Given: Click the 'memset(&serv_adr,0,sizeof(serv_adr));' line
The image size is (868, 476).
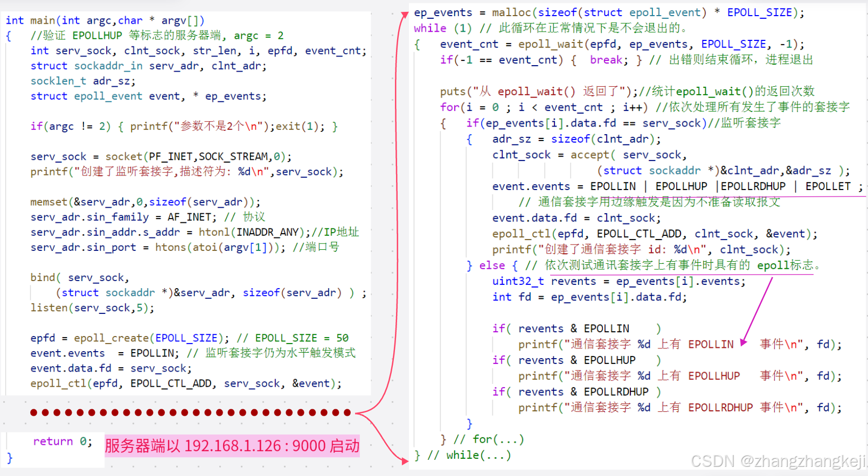Looking at the screenshot, I should click(145, 201).
